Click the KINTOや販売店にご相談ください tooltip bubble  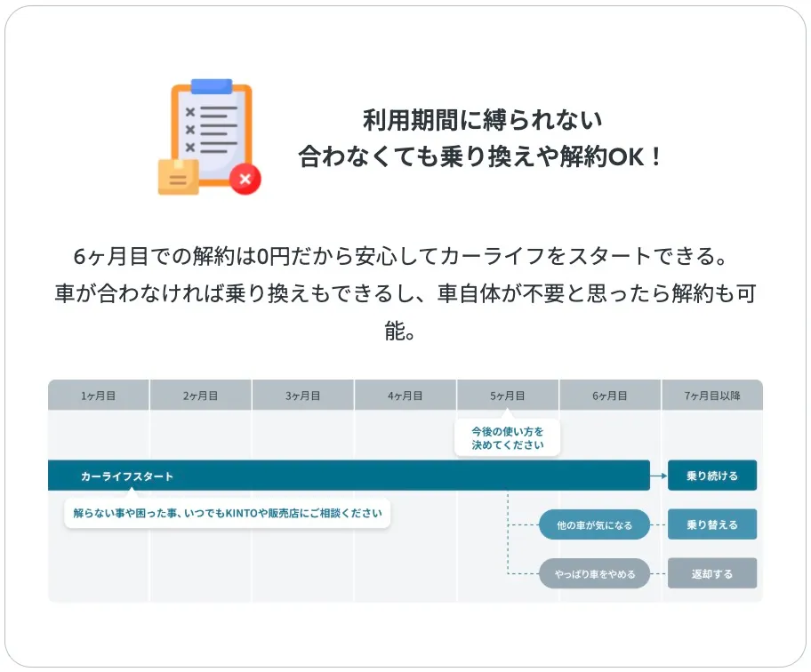click(228, 513)
